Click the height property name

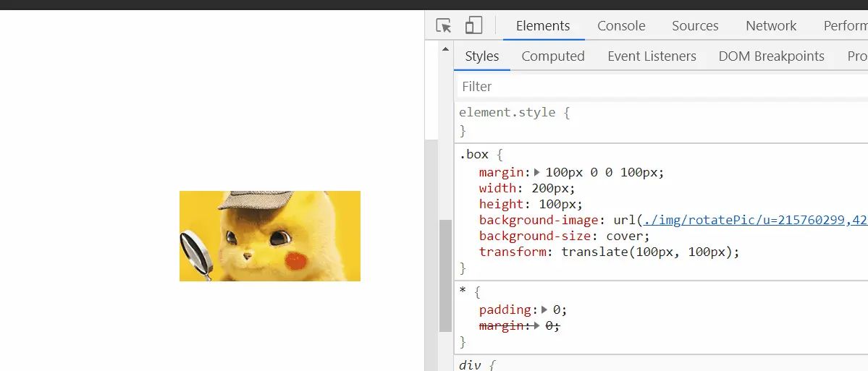click(501, 204)
